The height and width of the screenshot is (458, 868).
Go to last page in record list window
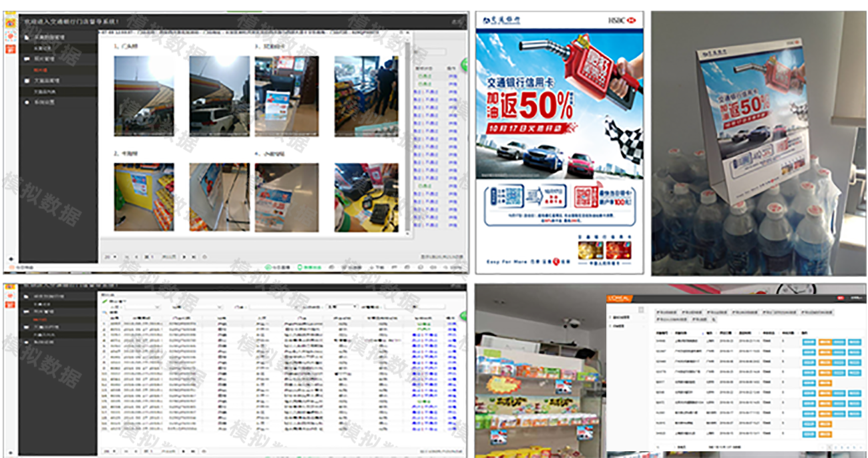click(194, 451)
